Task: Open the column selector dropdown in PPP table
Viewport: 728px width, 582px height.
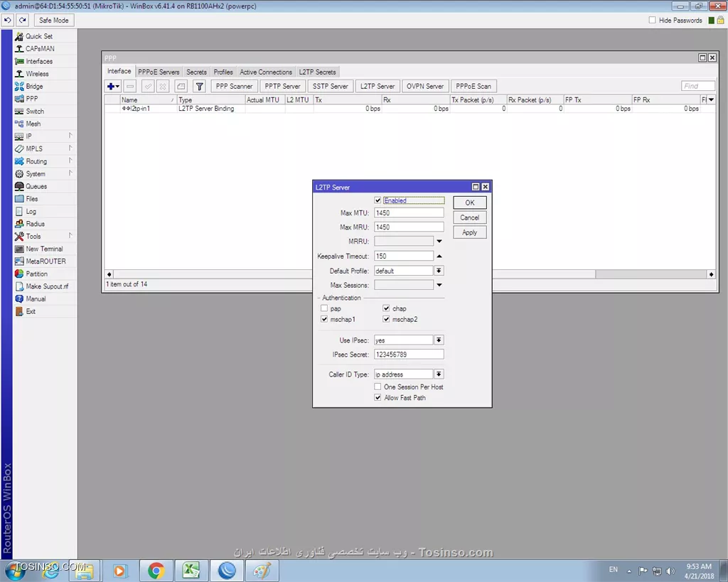Action: [x=711, y=99]
